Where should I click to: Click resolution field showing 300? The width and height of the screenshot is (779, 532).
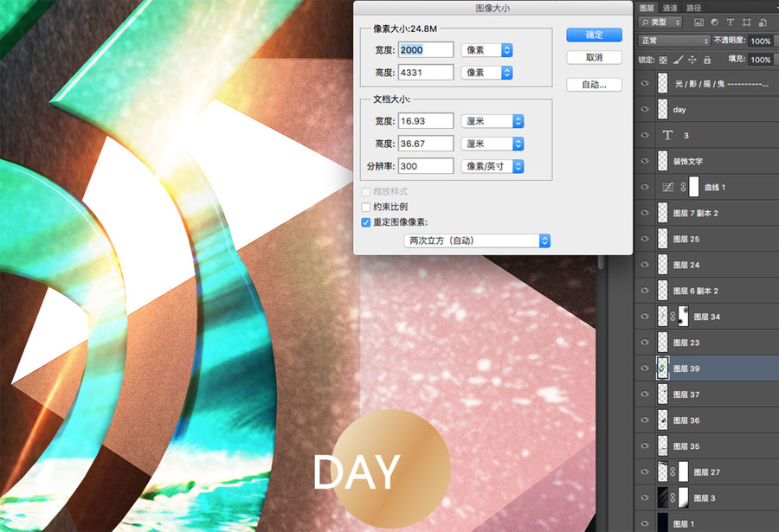(426, 166)
